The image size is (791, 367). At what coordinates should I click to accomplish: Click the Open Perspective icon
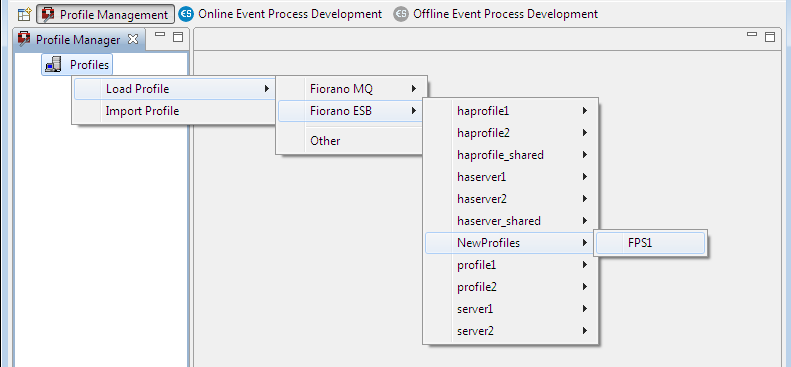[x=24, y=14]
